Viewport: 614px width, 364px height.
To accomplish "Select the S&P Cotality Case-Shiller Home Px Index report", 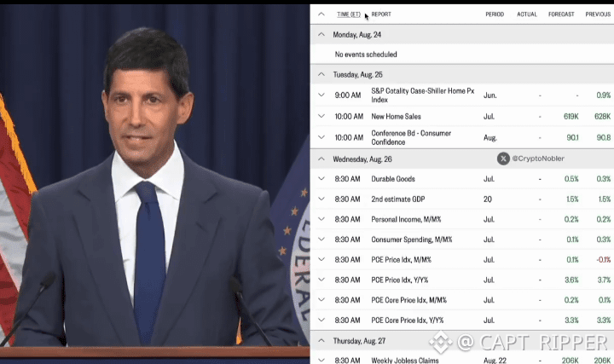I will tap(422, 95).
